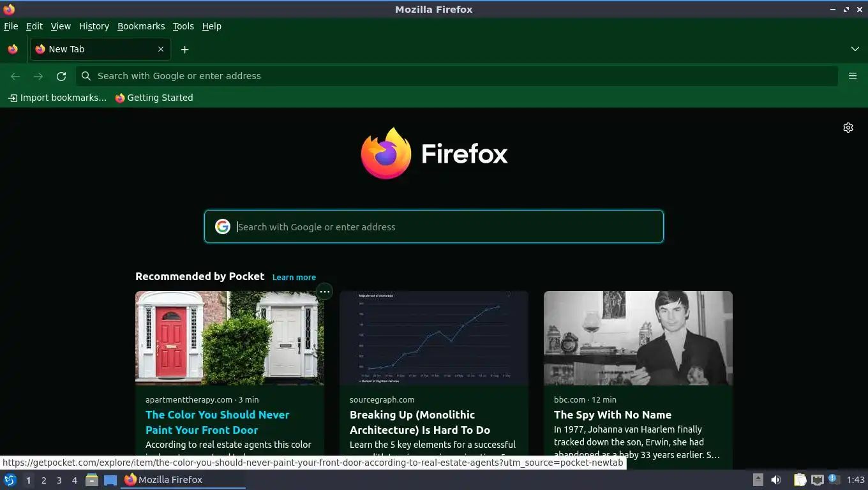Open a new tab with plus button

[184, 49]
